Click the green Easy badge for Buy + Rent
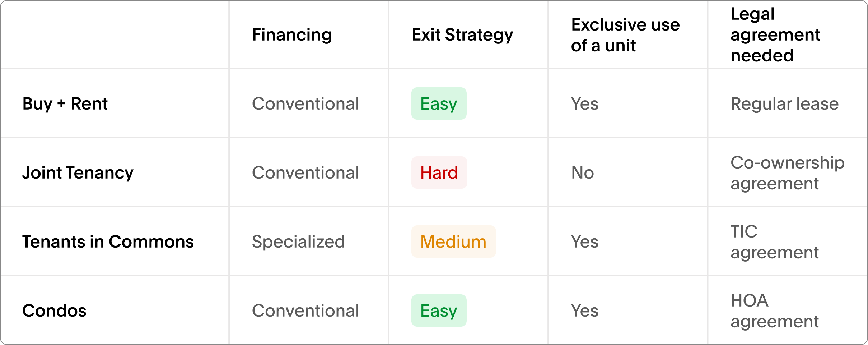 (439, 104)
